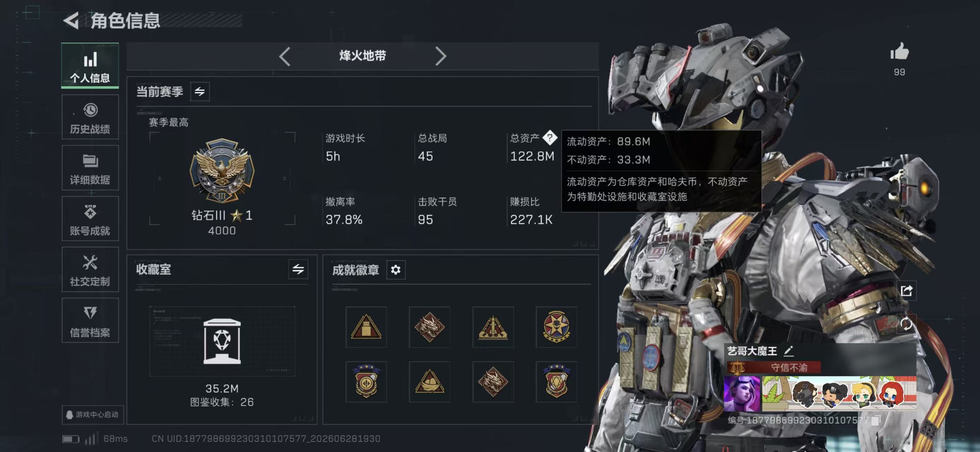Click the thumbs-up like icon
This screenshot has width=980, height=452.
(x=899, y=51)
